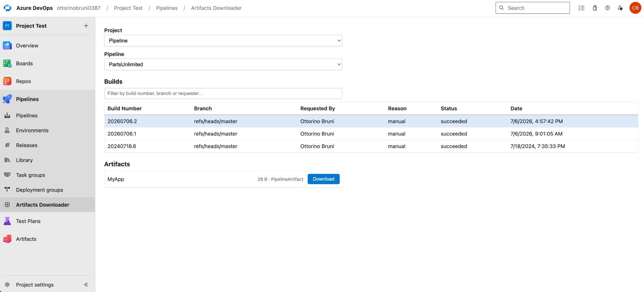Screen dimensions: 644x292
Task: Open the OB user avatar menu
Action: 635,8
